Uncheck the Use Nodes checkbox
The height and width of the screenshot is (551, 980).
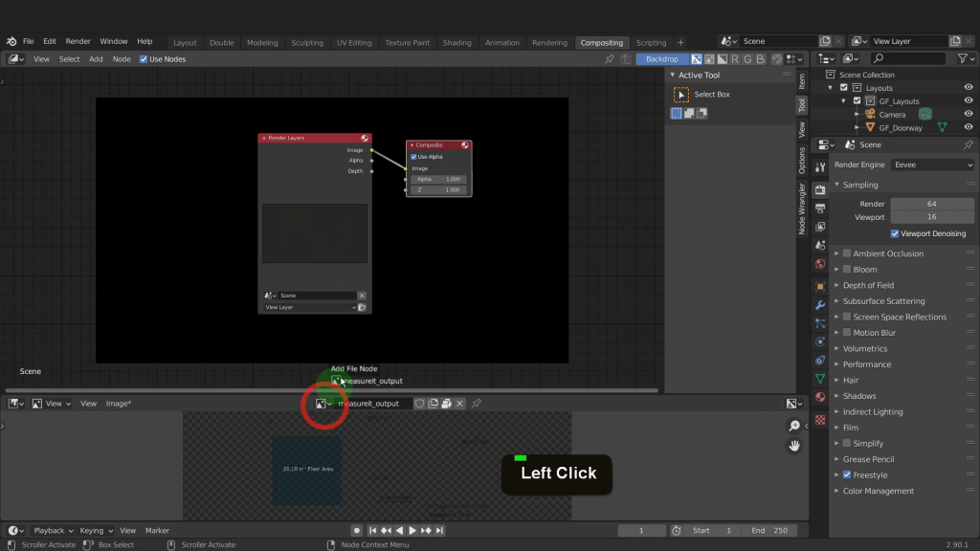144,59
